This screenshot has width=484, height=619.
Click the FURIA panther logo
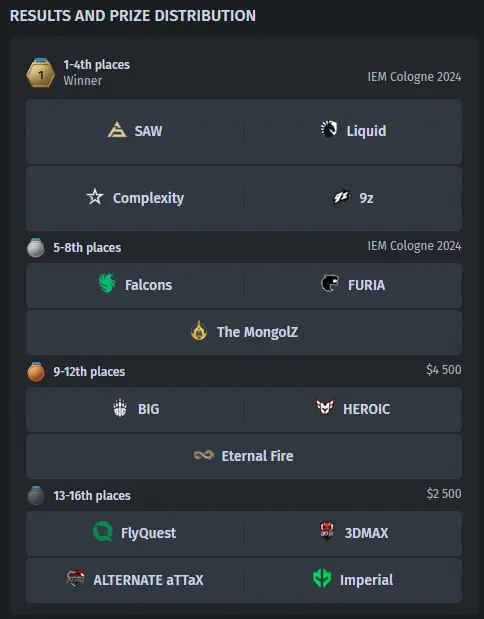click(x=330, y=283)
